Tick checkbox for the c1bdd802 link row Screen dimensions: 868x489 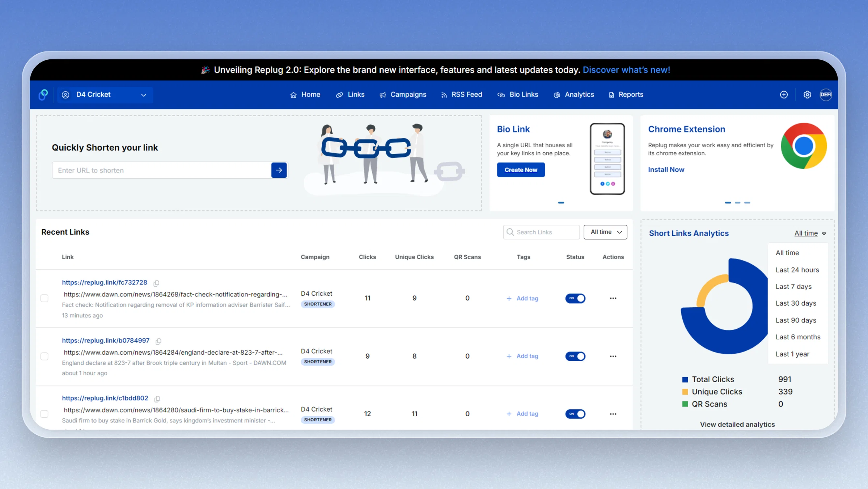point(45,414)
